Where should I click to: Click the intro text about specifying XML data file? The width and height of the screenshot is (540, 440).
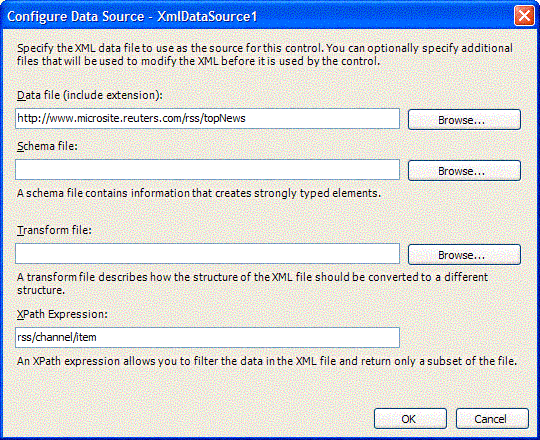[x=265, y=55]
